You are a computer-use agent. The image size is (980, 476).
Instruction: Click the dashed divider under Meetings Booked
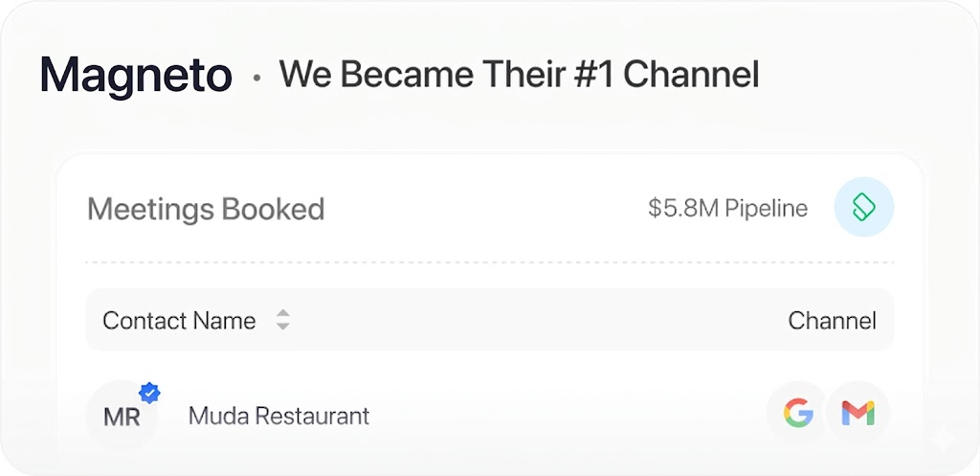(x=489, y=262)
